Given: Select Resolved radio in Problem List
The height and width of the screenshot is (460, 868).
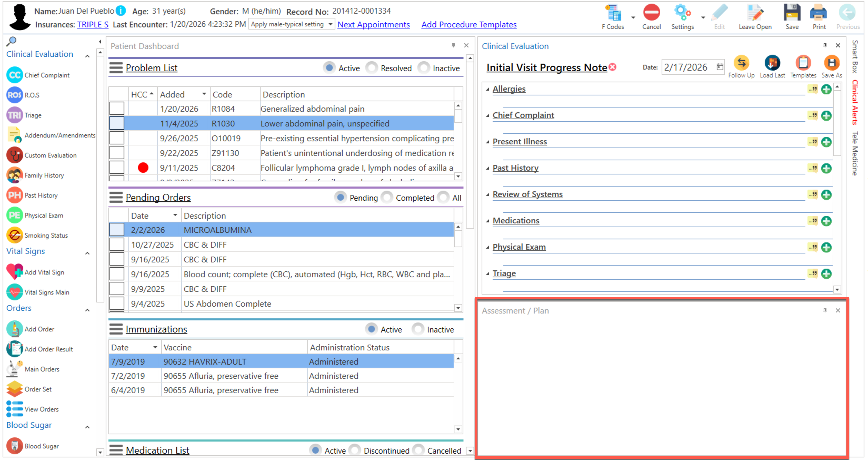Looking at the screenshot, I should [x=372, y=68].
